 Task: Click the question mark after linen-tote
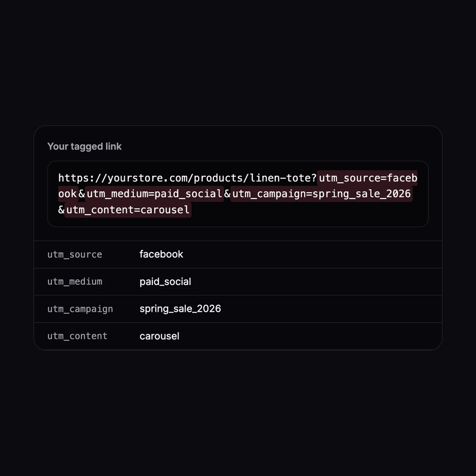click(x=314, y=178)
